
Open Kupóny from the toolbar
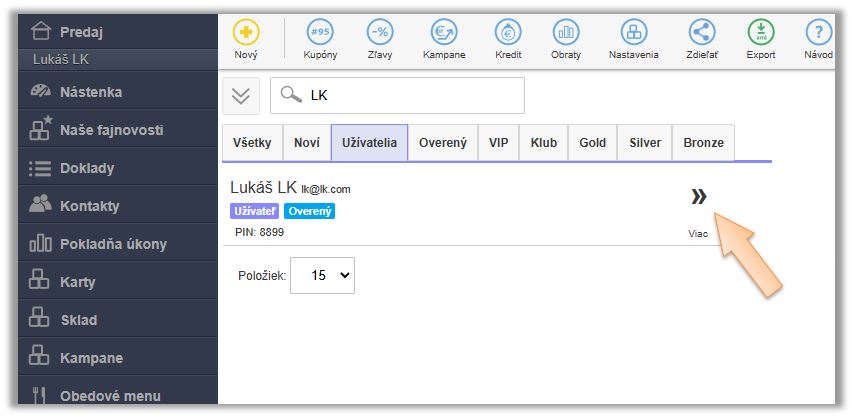320,32
